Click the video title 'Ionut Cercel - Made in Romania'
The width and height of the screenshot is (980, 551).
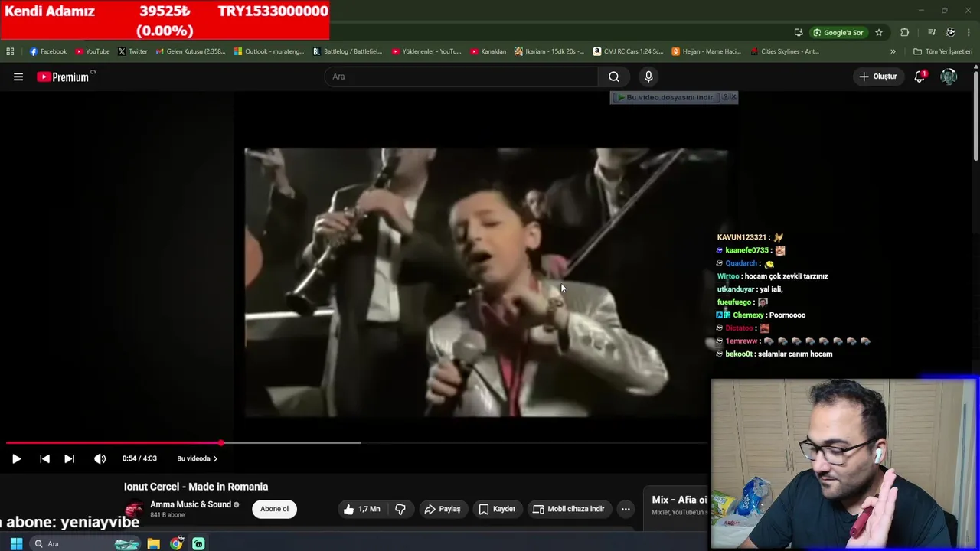196,487
